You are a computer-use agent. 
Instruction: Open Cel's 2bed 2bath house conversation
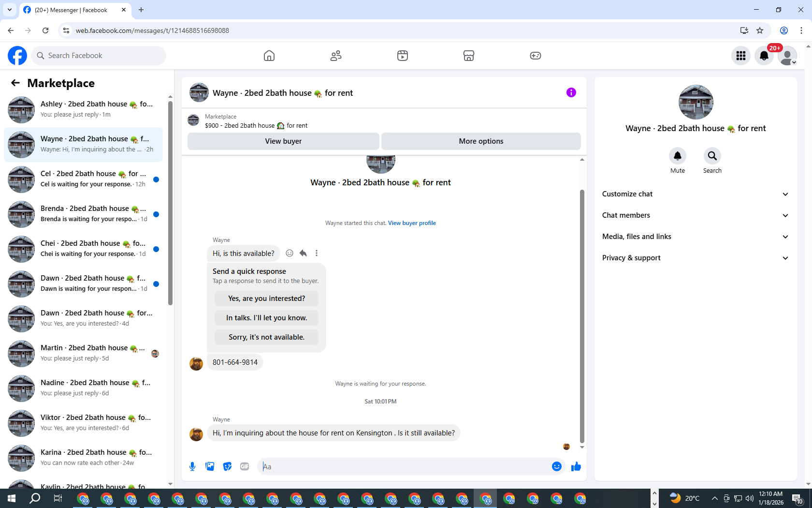[83, 179]
